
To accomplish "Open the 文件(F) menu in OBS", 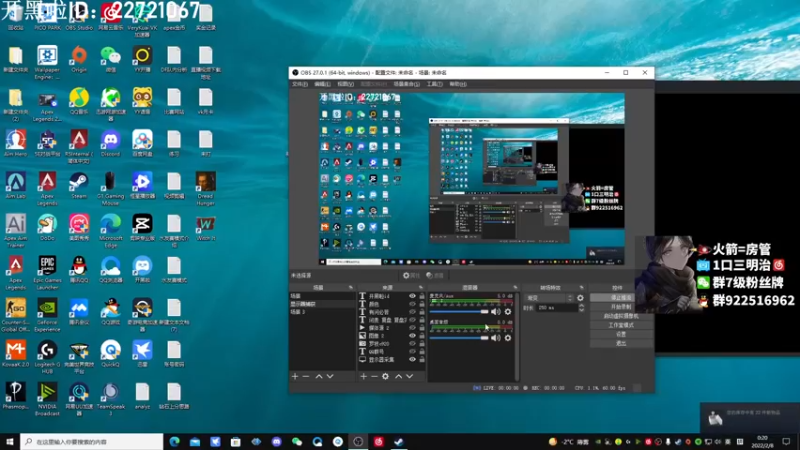I will [x=299, y=84].
